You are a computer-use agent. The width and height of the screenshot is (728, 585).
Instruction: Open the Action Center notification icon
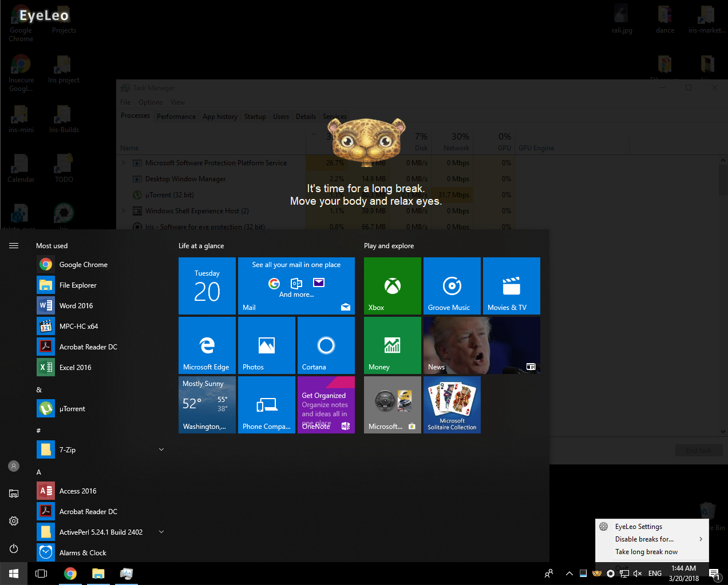[x=714, y=574]
